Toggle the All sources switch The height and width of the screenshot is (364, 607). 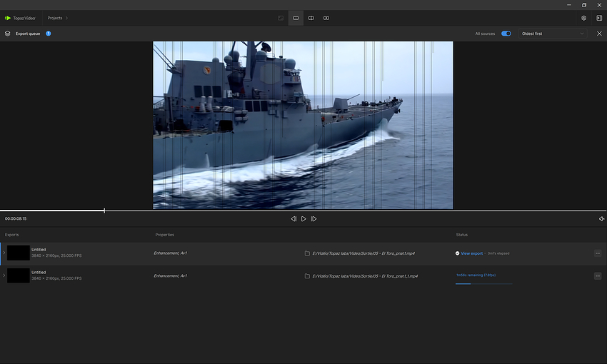[506, 34]
